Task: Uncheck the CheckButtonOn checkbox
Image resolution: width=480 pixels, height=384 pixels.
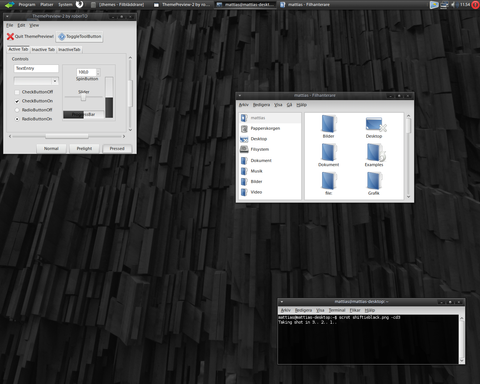Action: (x=17, y=101)
